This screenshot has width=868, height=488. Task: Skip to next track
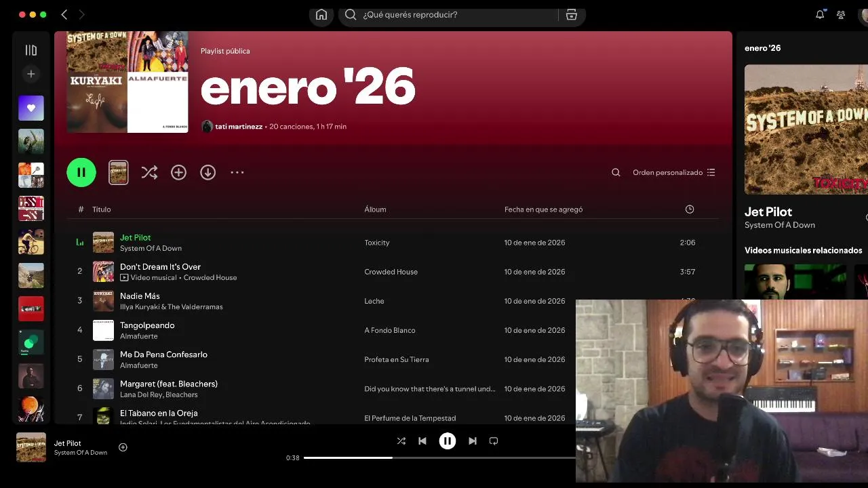click(x=473, y=441)
